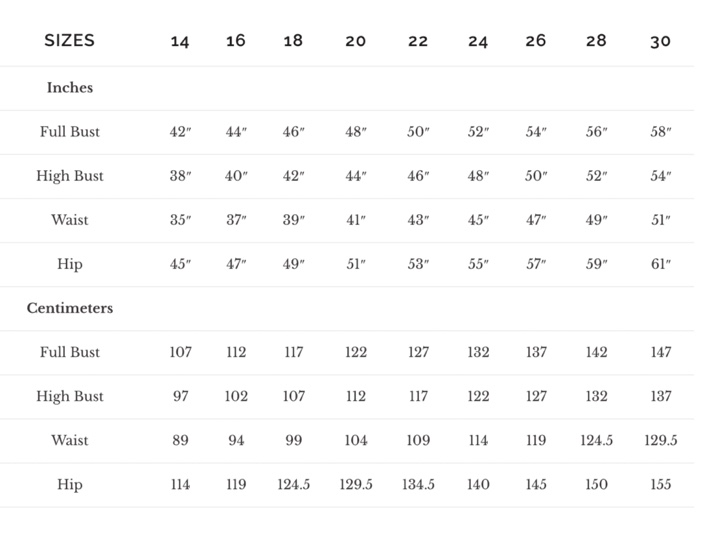Select the size 30 column header

click(x=660, y=41)
